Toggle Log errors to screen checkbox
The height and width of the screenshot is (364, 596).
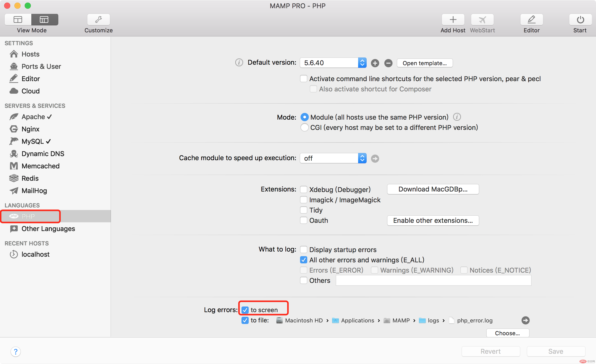click(x=245, y=310)
